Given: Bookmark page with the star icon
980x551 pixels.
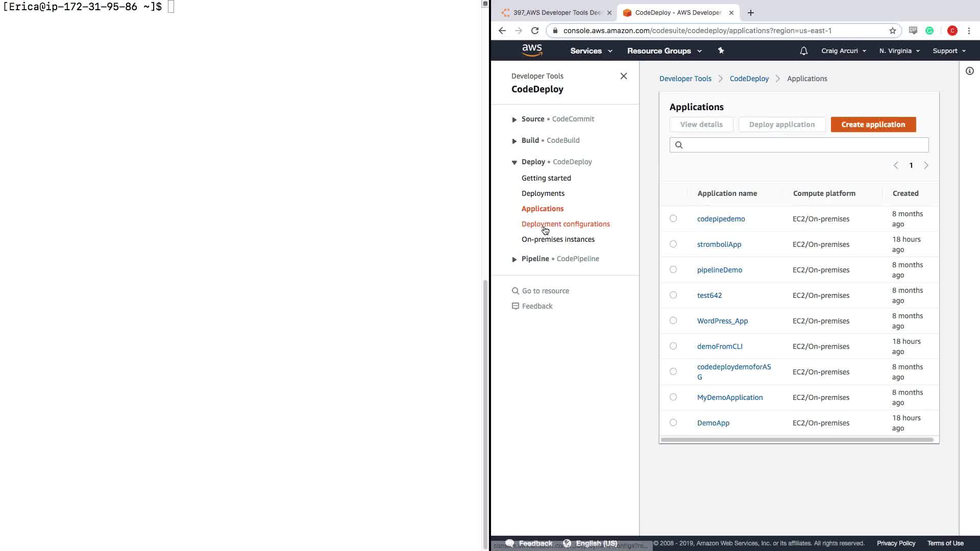Looking at the screenshot, I should [892, 31].
